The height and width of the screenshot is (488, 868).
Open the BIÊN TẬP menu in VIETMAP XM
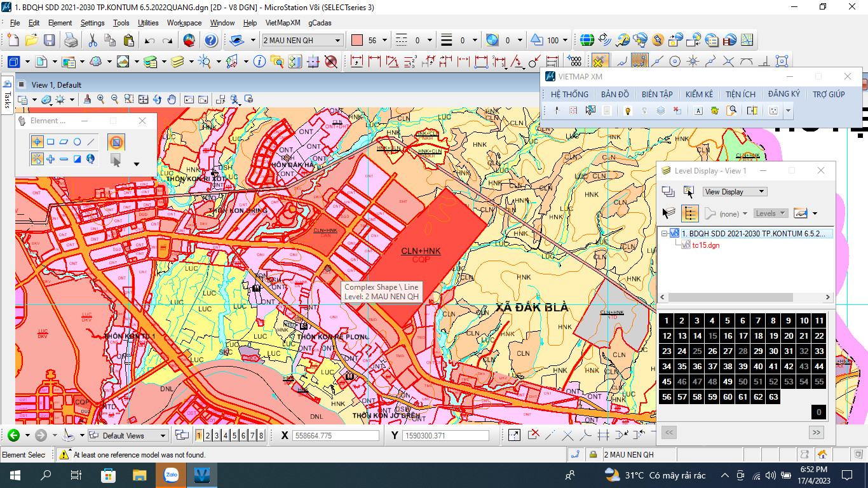pyautogui.click(x=656, y=94)
